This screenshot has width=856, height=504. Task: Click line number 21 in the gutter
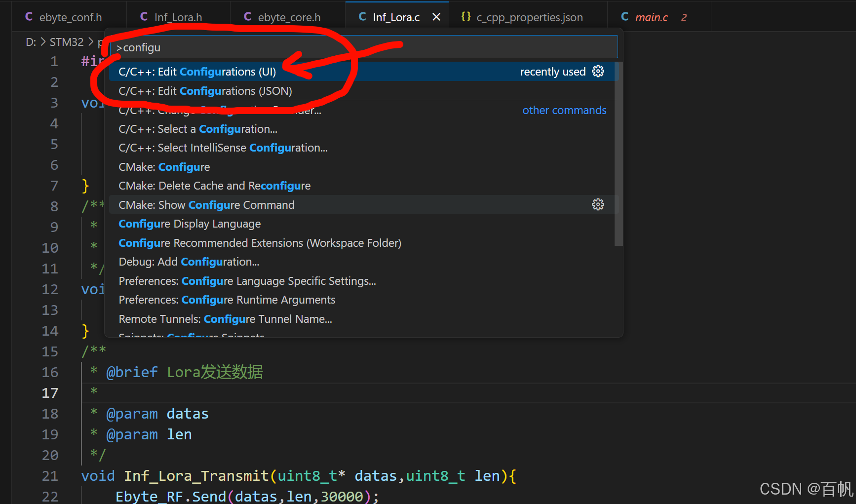click(50, 476)
